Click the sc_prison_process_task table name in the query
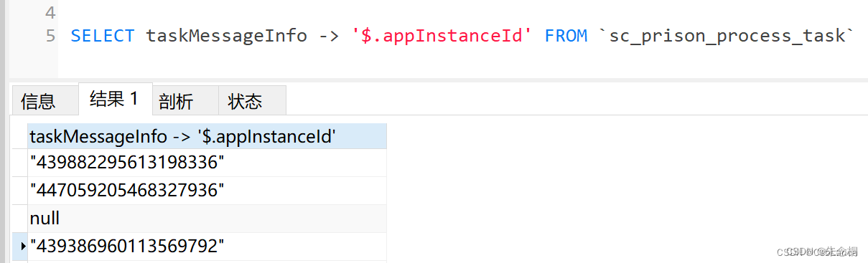 click(x=727, y=36)
